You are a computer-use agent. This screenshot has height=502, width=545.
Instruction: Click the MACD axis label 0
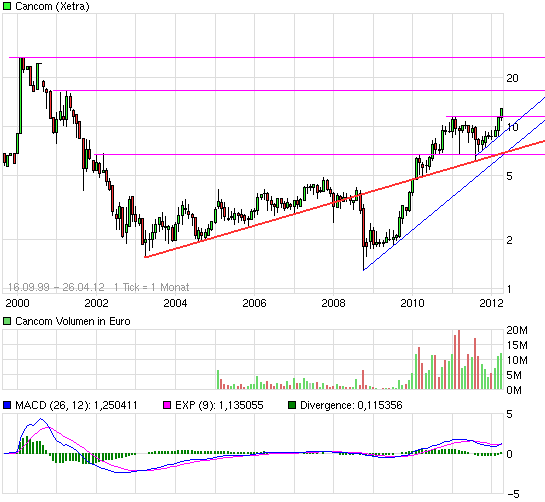[x=510, y=454]
